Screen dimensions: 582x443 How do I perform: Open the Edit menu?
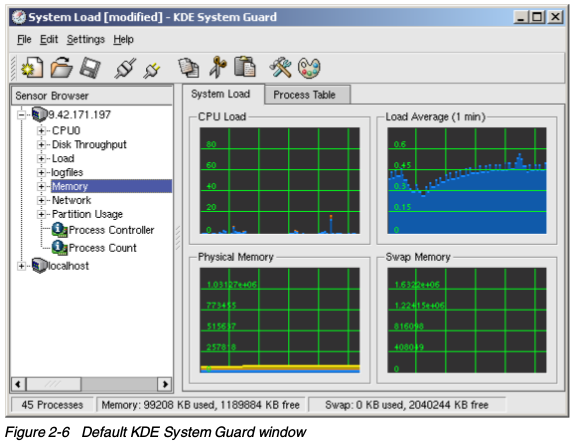(x=49, y=39)
